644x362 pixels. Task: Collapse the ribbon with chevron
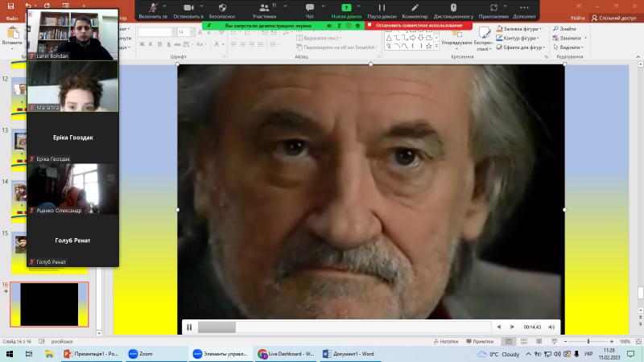(638, 56)
